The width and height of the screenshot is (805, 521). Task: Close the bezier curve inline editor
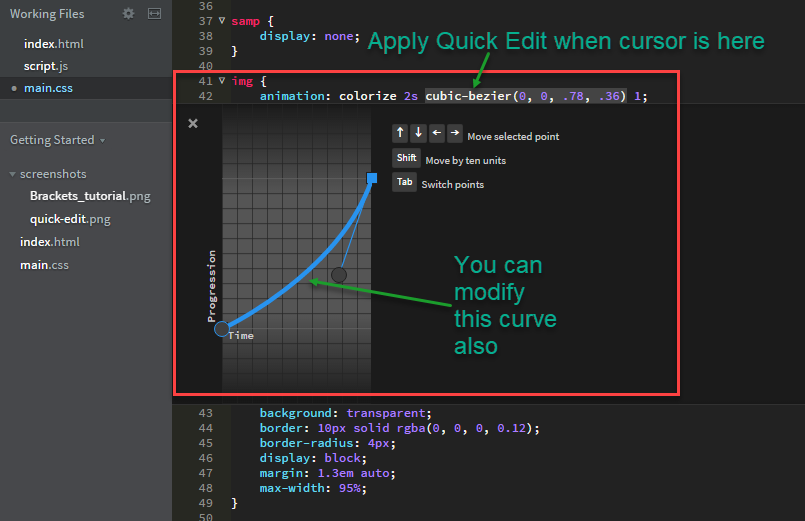point(193,123)
